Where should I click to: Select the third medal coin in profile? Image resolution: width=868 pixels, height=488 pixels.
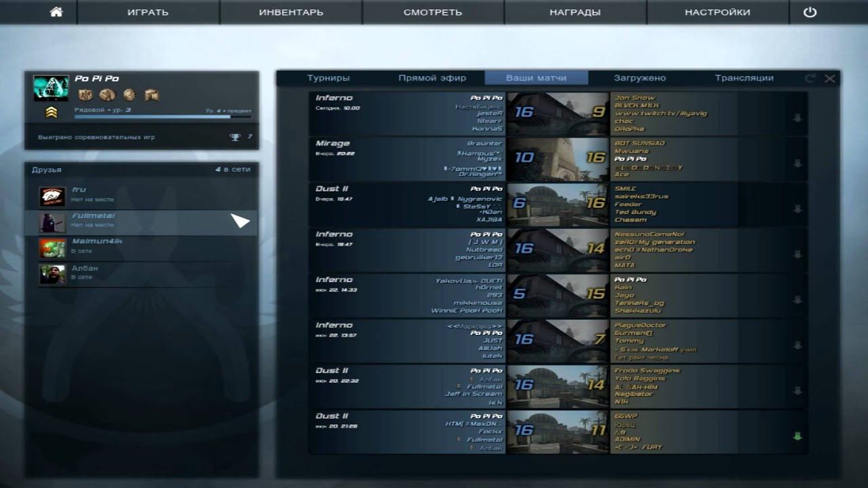[129, 95]
